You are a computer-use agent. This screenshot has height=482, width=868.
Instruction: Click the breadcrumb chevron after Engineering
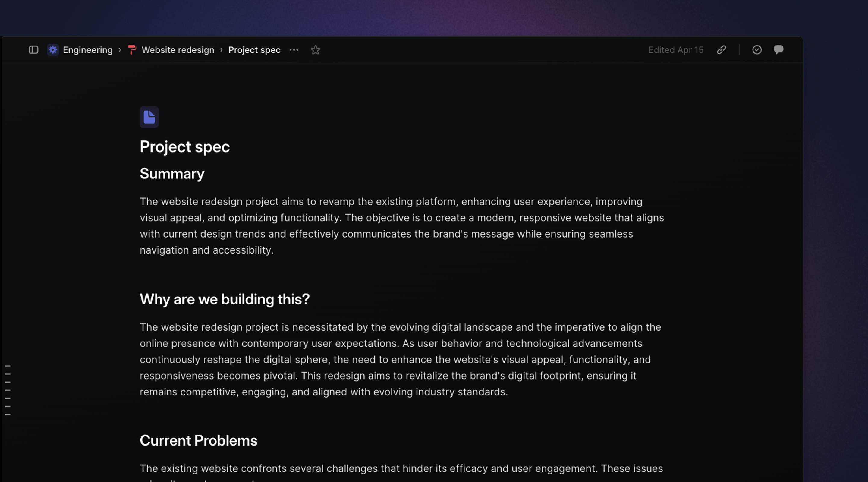(x=120, y=49)
